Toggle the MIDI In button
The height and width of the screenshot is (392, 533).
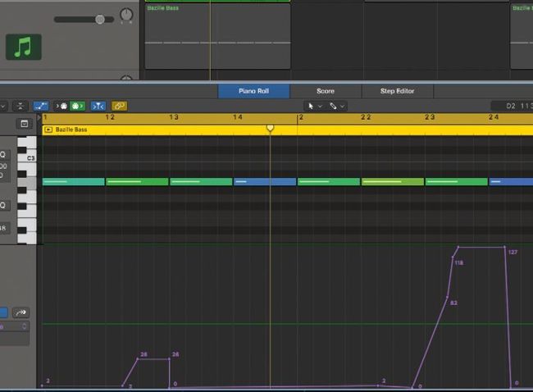pyautogui.click(x=61, y=106)
